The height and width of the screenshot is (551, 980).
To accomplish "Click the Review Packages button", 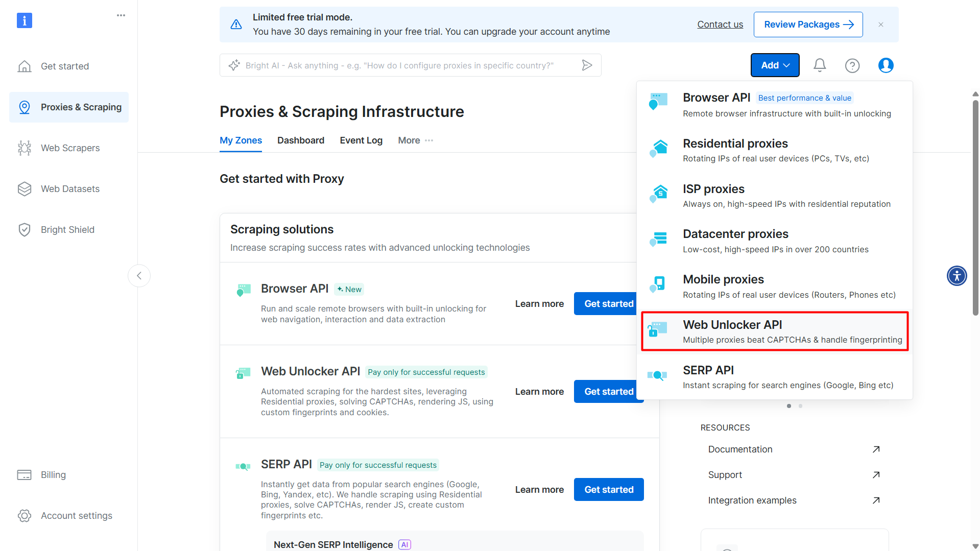I will [x=808, y=24].
